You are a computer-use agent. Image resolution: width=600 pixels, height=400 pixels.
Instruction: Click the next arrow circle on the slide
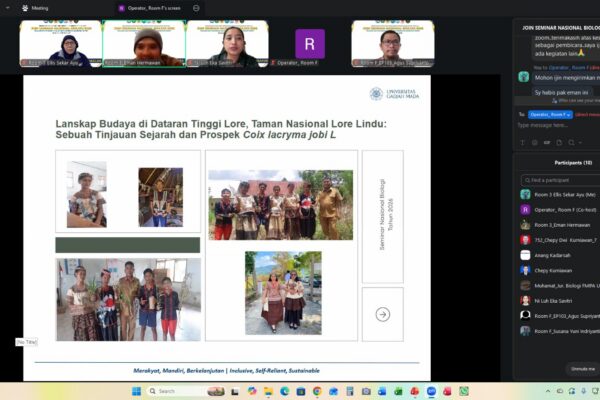(x=383, y=314)
